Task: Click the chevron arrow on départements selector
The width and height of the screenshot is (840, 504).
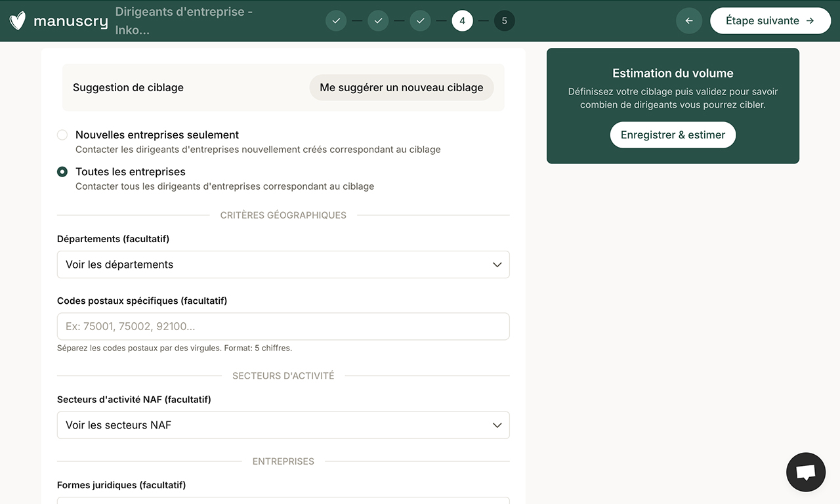Action: [497, 264]
